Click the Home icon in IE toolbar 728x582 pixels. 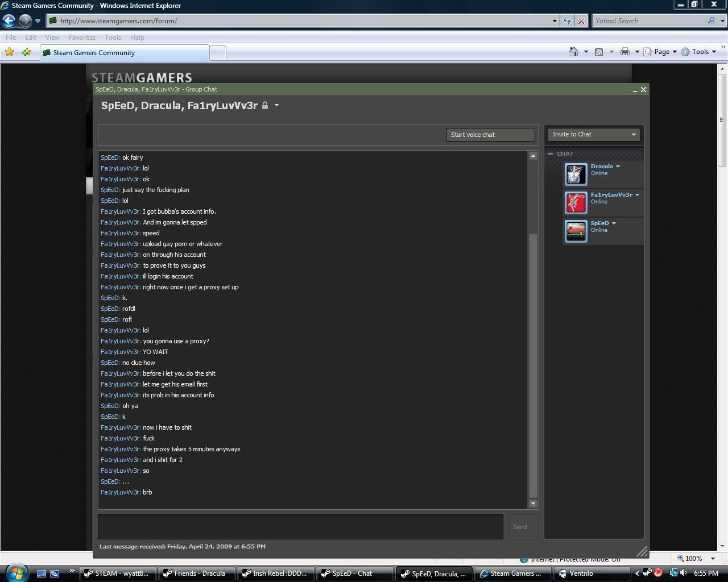pyautogui.click(x=574, y=52)
